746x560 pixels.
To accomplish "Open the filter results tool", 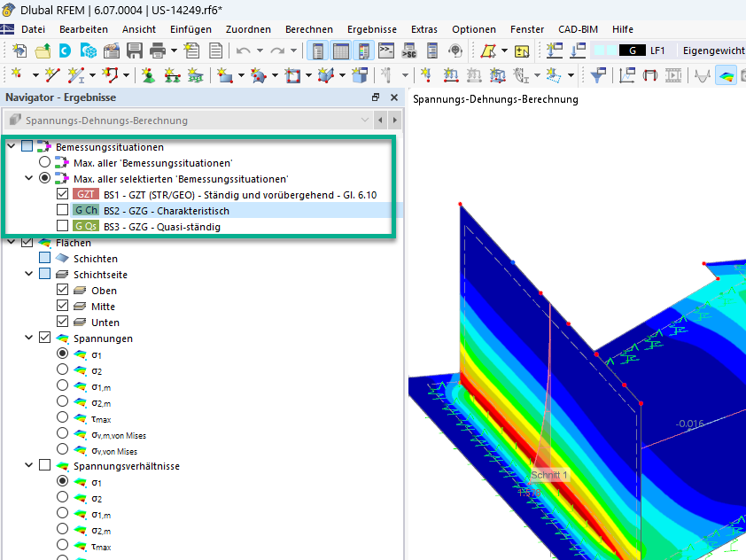I will 598,74.
